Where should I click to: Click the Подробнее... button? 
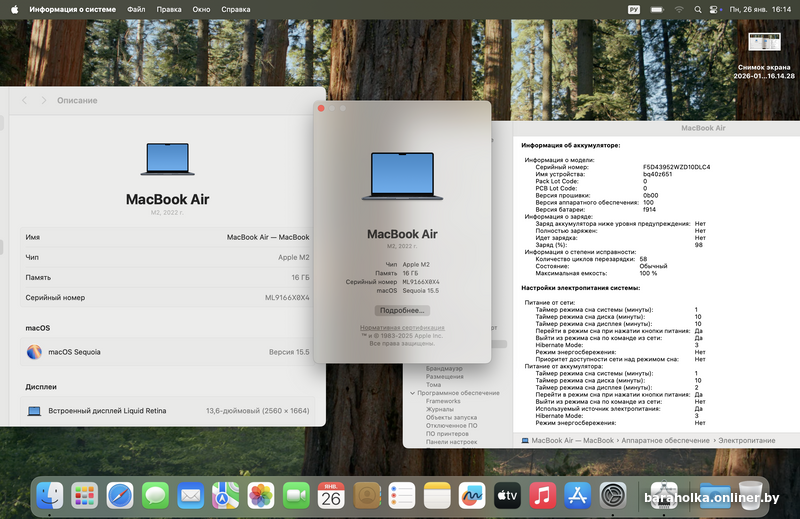click(x=402, y=310)
